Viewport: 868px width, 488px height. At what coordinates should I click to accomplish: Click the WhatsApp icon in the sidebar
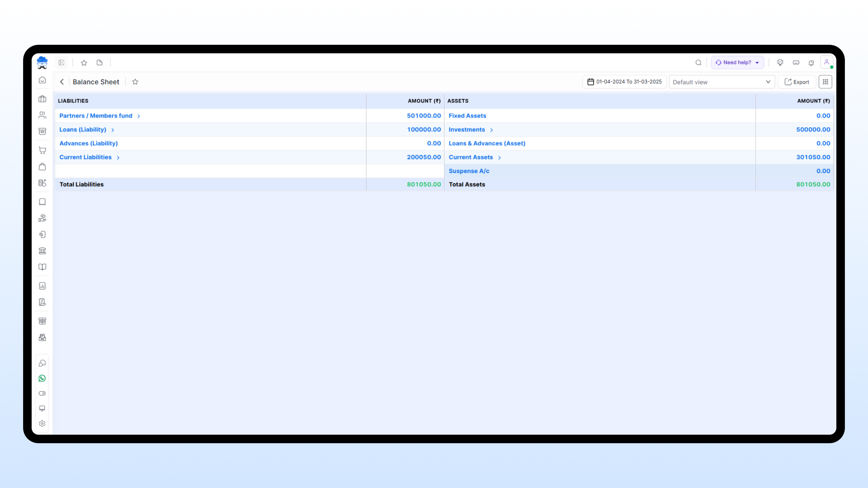click(42, 378)
